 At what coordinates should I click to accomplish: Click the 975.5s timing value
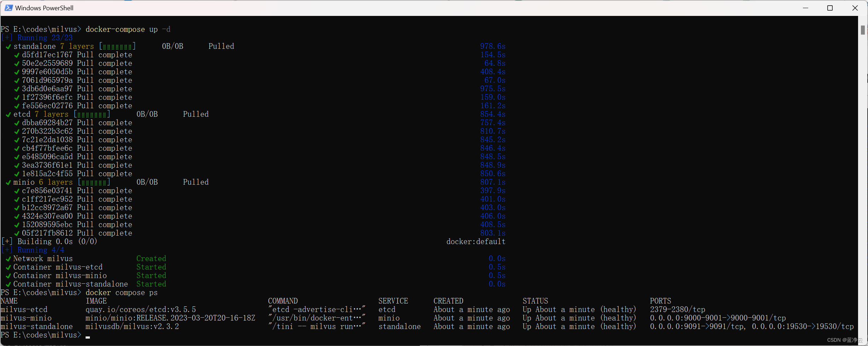click(493, 89)
